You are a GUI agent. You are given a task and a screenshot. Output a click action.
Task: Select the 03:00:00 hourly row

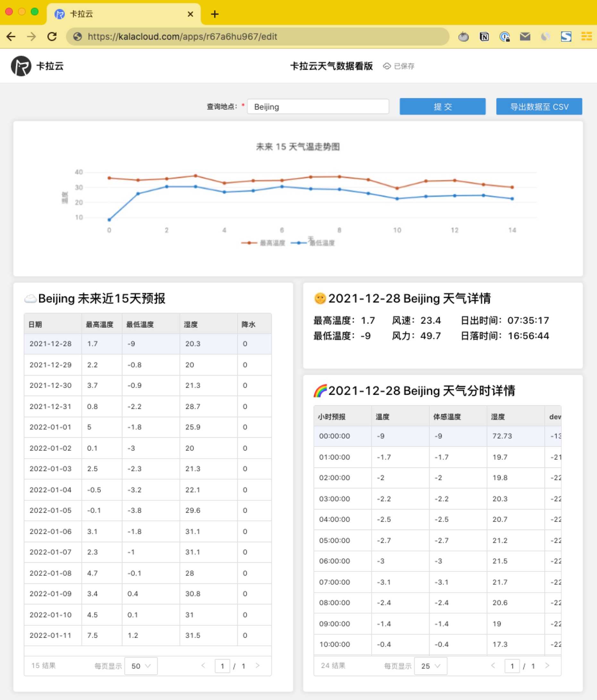[438, 499]
